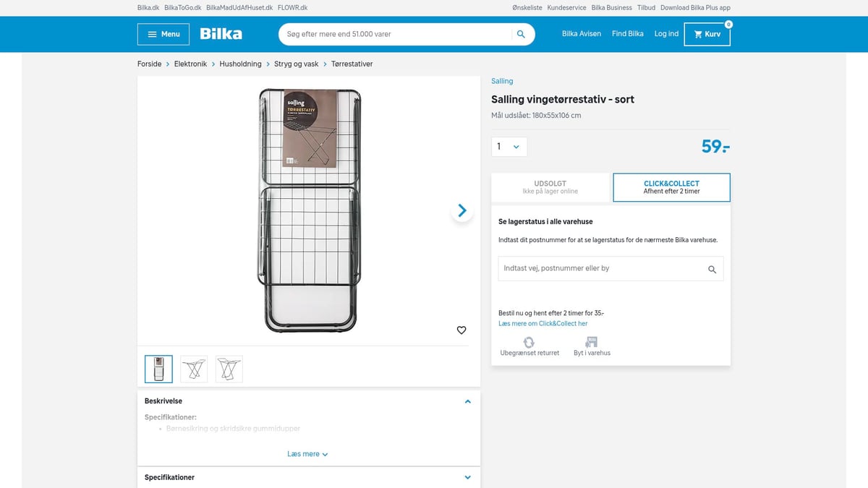Image resolution: width=868 pixels, height=488 pixels.
Task: Expand the Specifikationer section
Action: click(x=467, y=477)
